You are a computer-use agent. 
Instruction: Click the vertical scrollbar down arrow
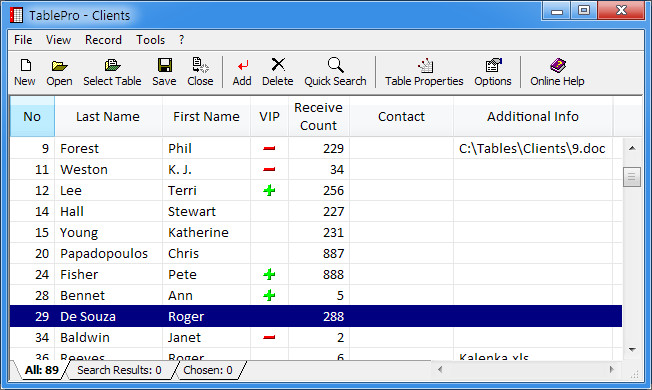pyautogui.click(x=632, y=349)
